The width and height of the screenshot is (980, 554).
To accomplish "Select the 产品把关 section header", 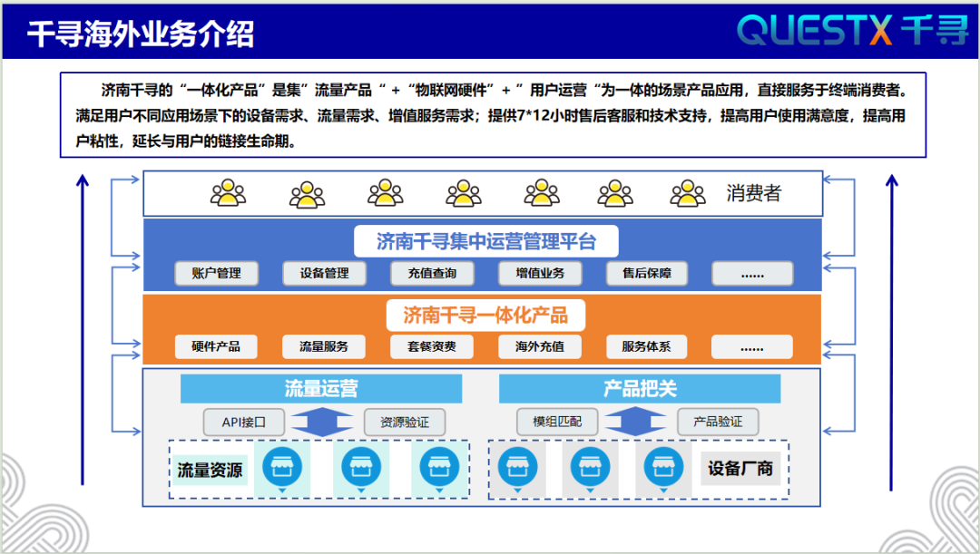I will (639, 388).
